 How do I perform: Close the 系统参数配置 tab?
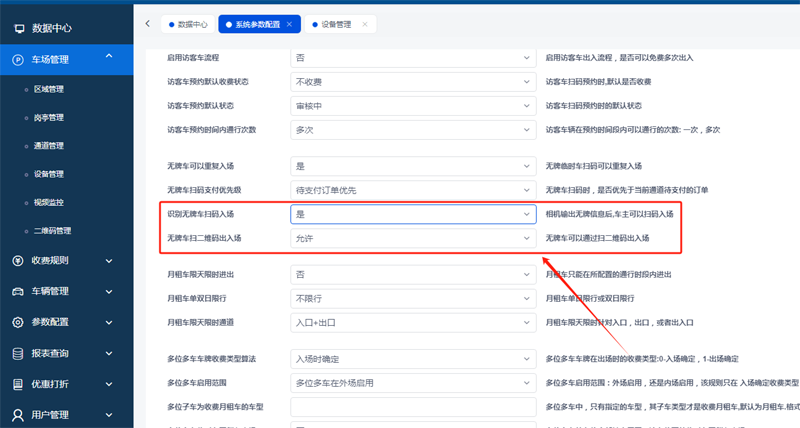[289, 24]
